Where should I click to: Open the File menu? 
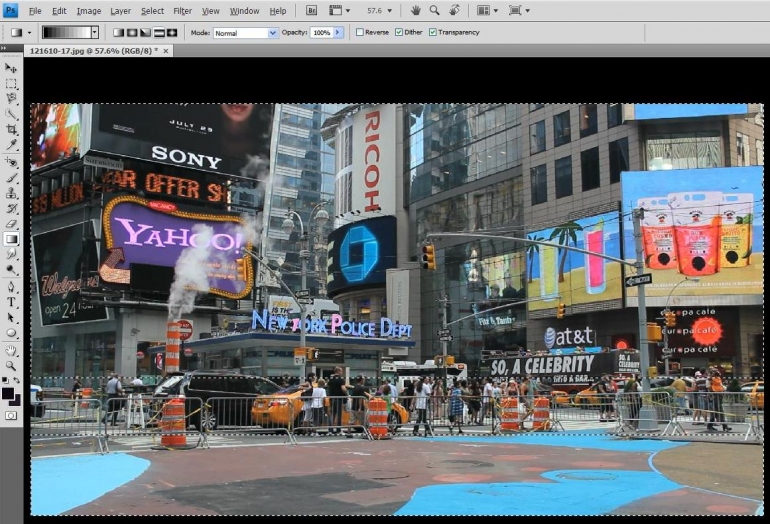(35, 11)
